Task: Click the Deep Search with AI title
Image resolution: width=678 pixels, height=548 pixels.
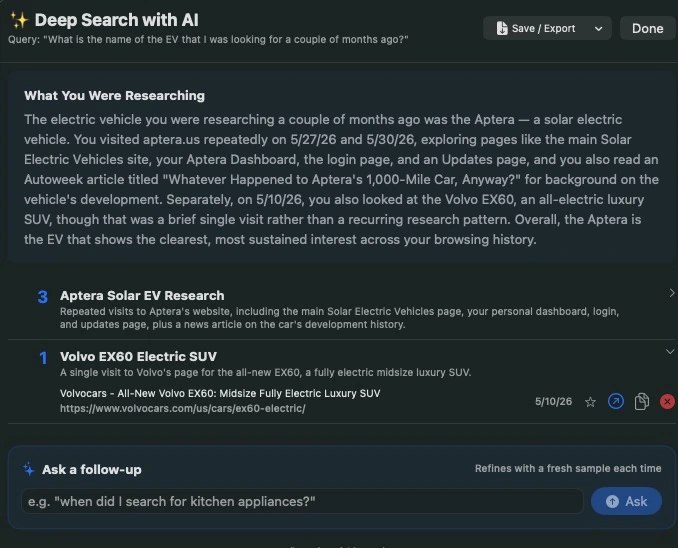Action: tap(117, 20)
